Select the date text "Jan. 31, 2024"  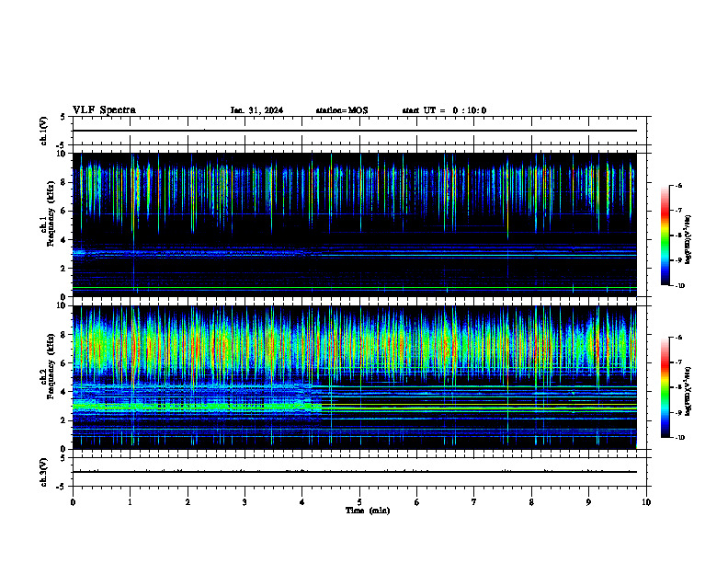tap(256, 110)
